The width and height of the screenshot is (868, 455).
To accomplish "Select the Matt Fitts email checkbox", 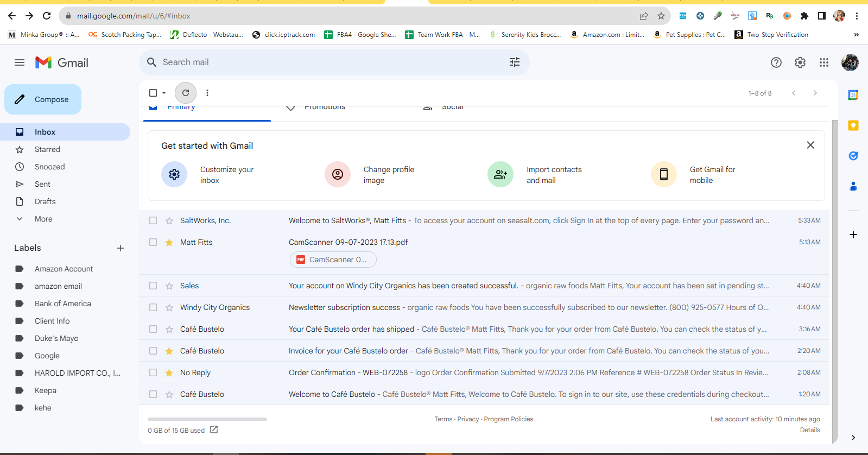I will click(153, 242).
